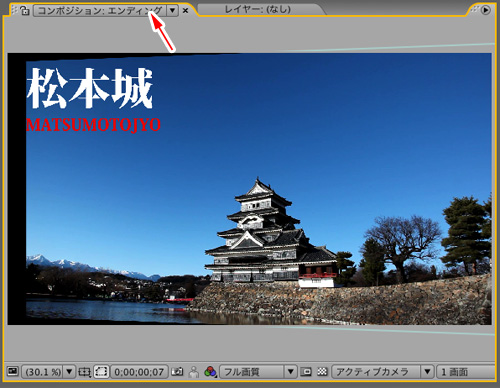Switch to the レイヤー: (なし) tab
This screenshot has width=500, height=388.
point(257,9)
